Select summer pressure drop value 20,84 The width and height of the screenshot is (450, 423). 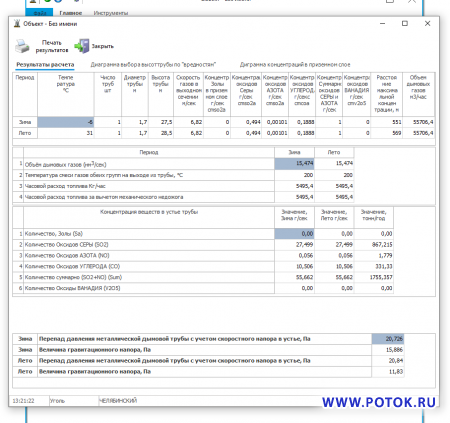pyautogui.click(x=388, y=361)
